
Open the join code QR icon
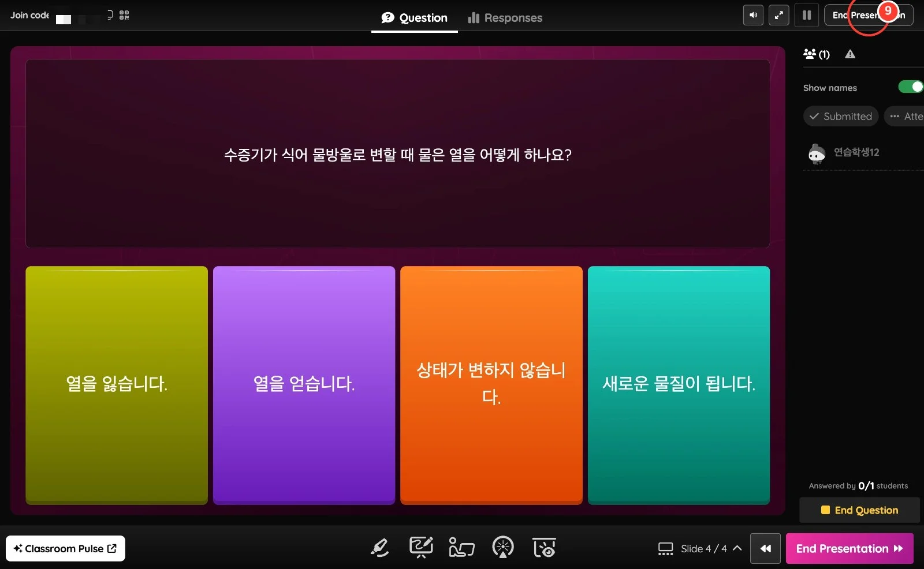click(x=124, y=15)
